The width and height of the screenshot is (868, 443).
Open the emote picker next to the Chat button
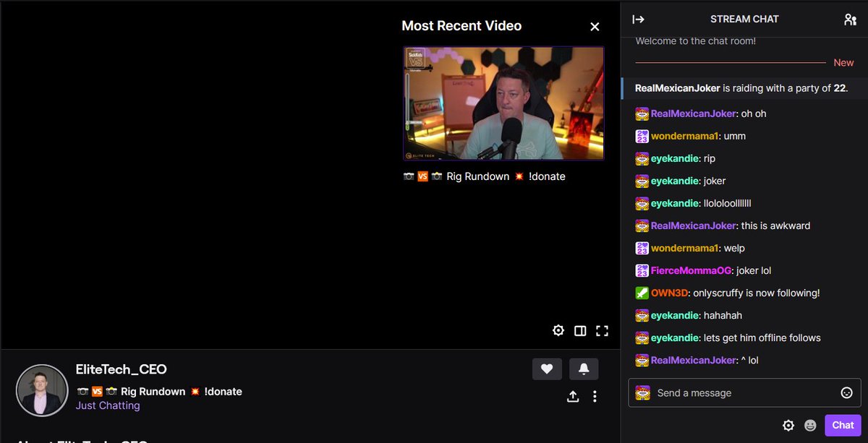point(810,426)
